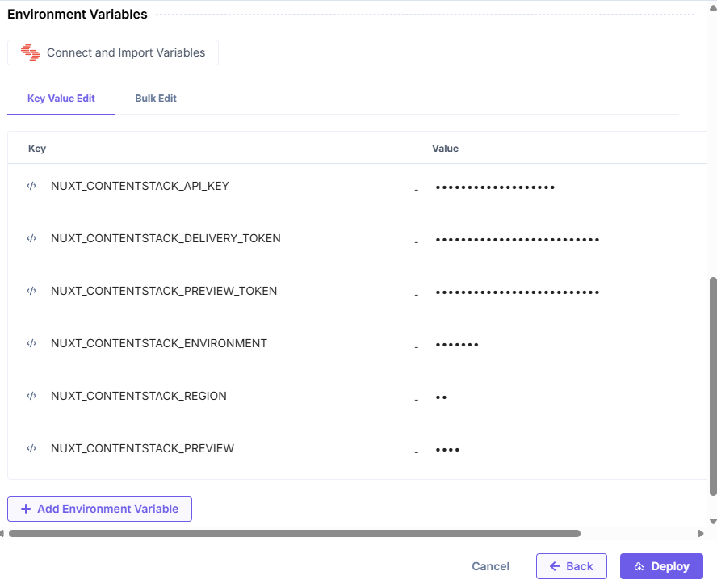Click the code icon beside NUXT_CONTENTSTACK_API_KEY
This screenshot has height=588, width=717.
point(31,186)
